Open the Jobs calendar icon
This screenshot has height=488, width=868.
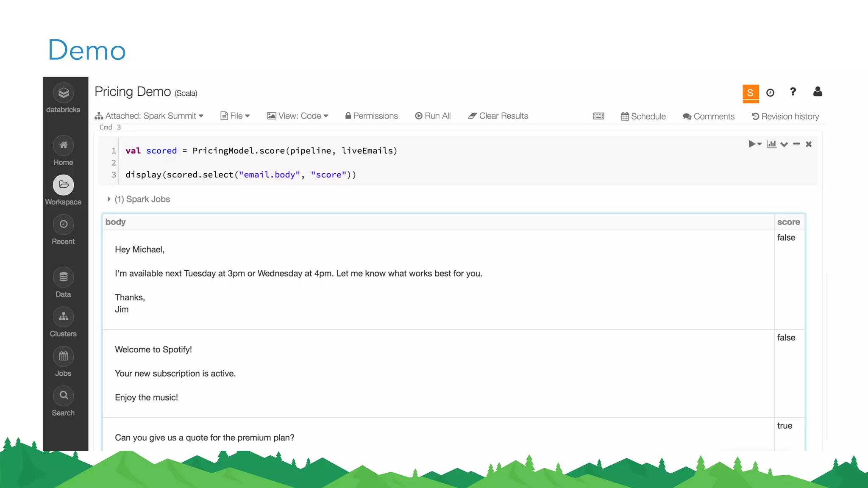point(63,356)
